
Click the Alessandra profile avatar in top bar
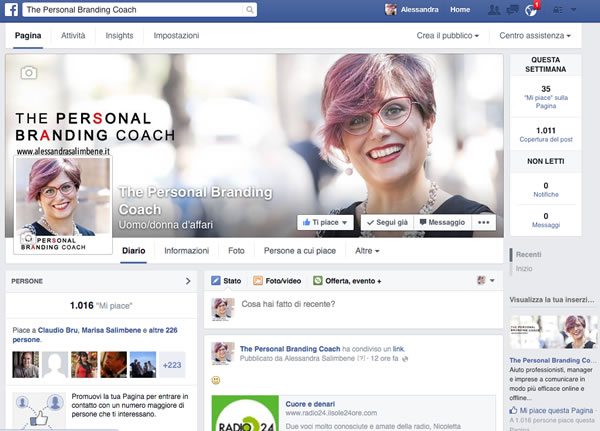pos(391,10)
